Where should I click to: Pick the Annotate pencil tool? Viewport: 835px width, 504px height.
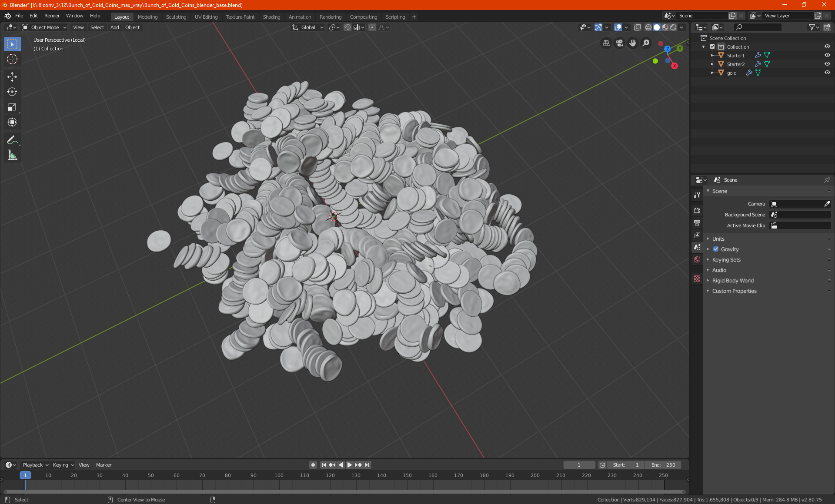[12, 140]
